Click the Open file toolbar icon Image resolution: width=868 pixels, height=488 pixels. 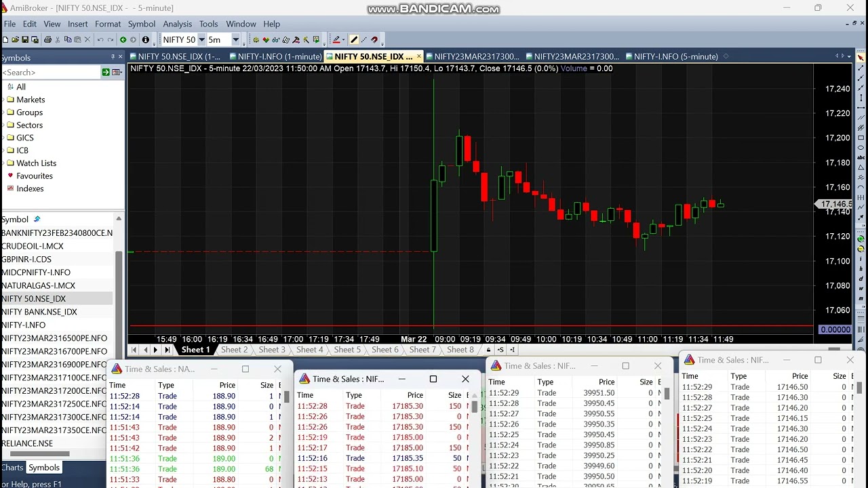pyautogui.click(x=15, y=39)
